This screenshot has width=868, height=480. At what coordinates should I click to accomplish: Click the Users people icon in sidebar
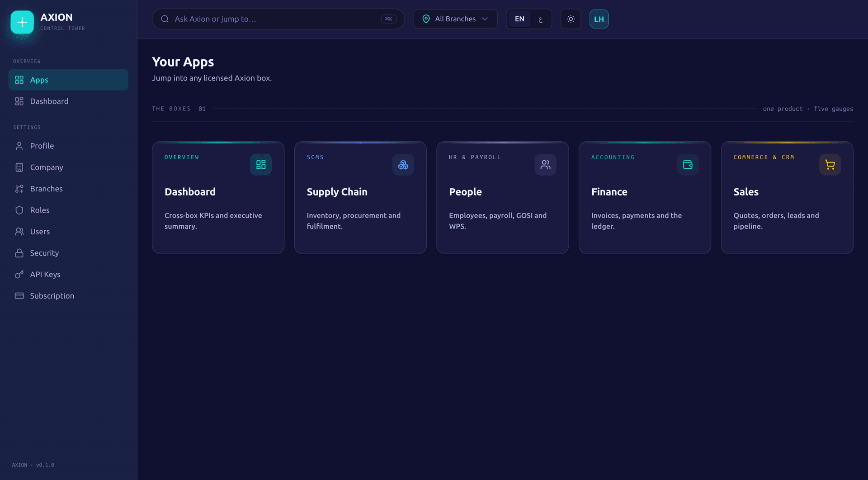(19, 232)
